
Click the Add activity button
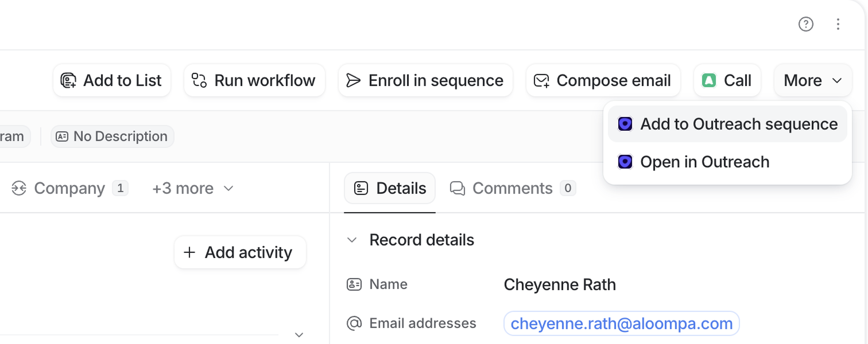pos(240,252)
